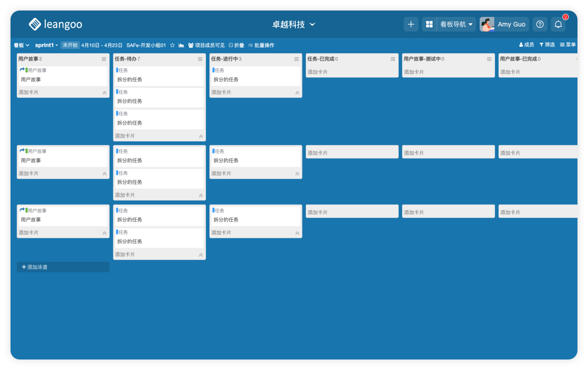588x370 pixels.
Task: Open the 菜单 board menu
Action: click(x=567, y=45)
